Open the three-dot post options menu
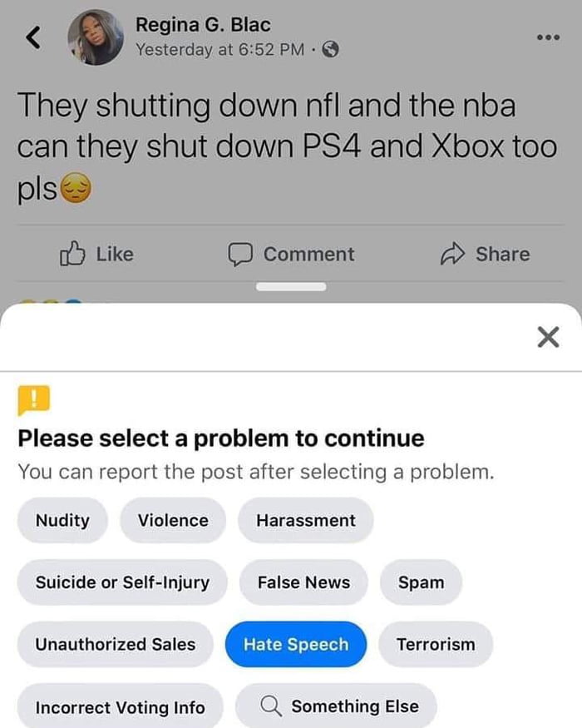Screen dimensions: 582x728 [548, 37]
